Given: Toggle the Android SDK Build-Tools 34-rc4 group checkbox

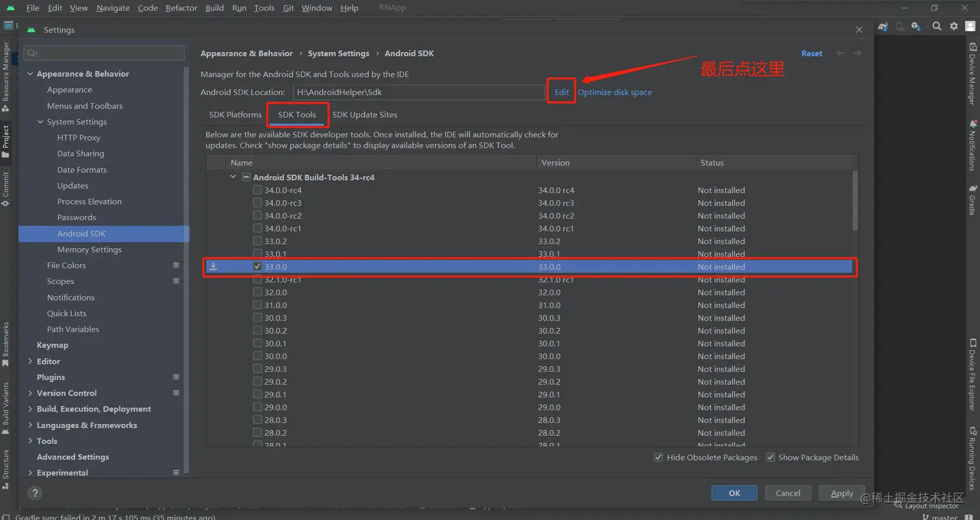Looking at the screenshot, I should tap(246, 177).
